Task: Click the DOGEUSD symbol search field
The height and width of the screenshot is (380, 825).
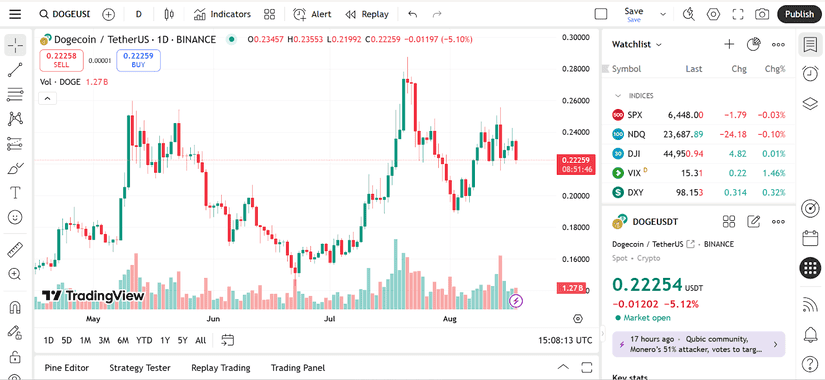Action: pyautogui.click(x=65, y=14)
